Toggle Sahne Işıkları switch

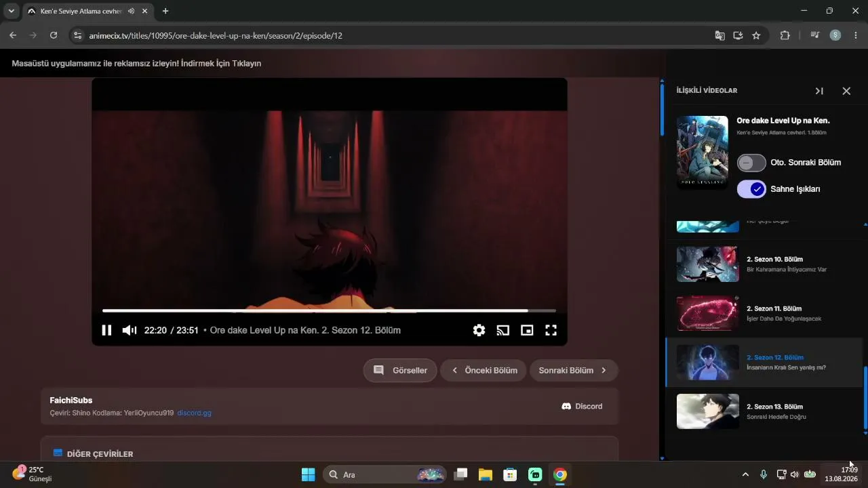pyautogui.click(x=751, y=189)
